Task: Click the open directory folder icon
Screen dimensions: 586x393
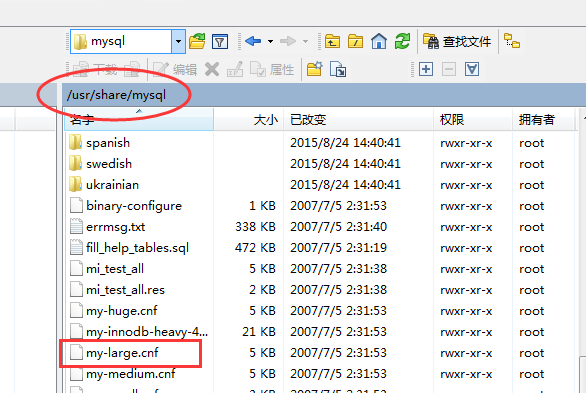Action: click(x=197, y=41)
